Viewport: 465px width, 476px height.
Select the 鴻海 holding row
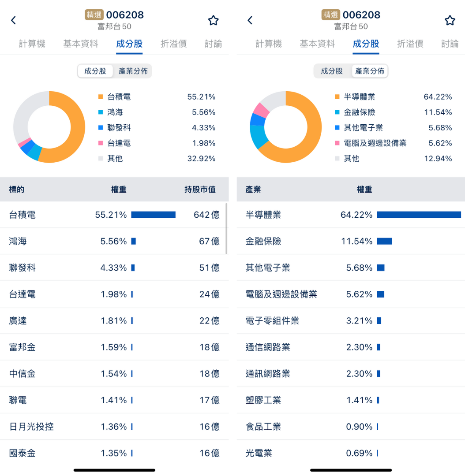66,241
